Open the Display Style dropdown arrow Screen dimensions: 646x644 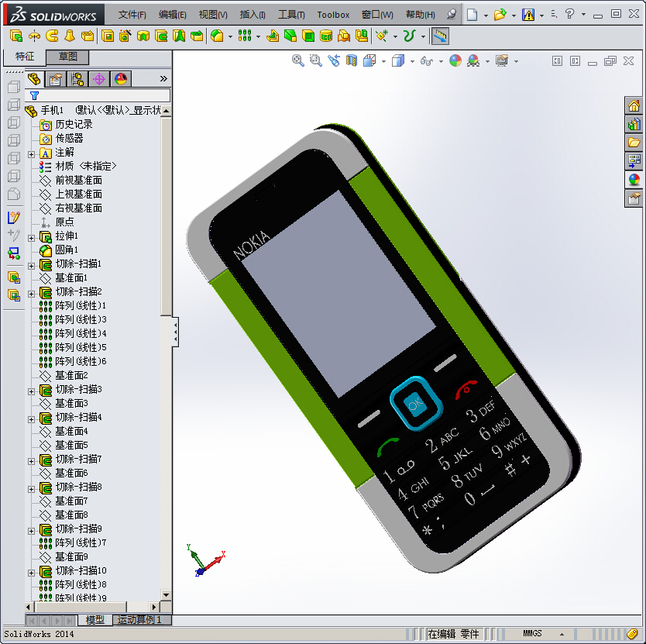pos(412,62)
